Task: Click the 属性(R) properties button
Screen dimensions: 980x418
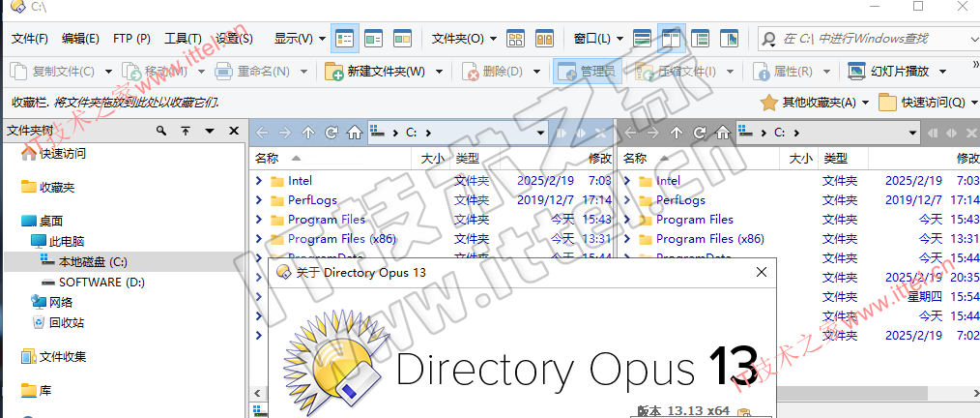Action: coord(784,72)
